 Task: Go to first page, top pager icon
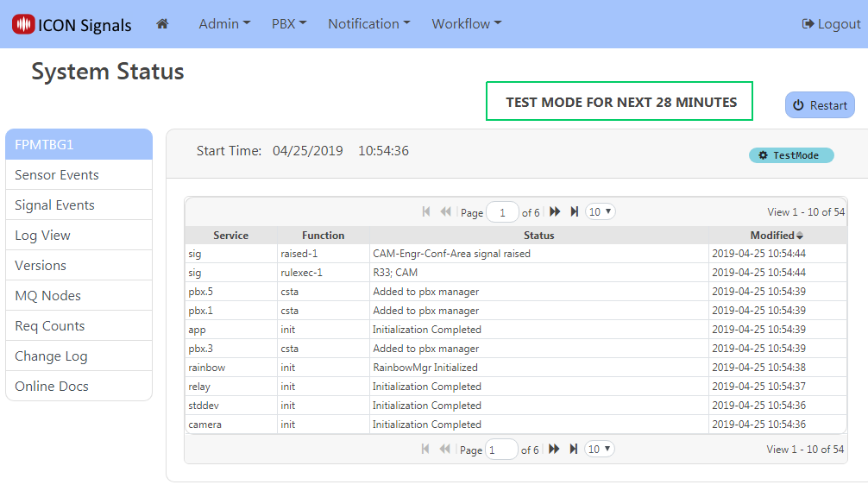click(426, 211)
